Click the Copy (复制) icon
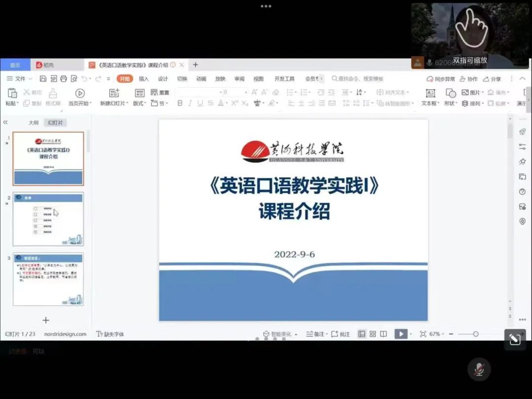Image resolution: width=532 pixels, height=399 pixels. point(27,103)
